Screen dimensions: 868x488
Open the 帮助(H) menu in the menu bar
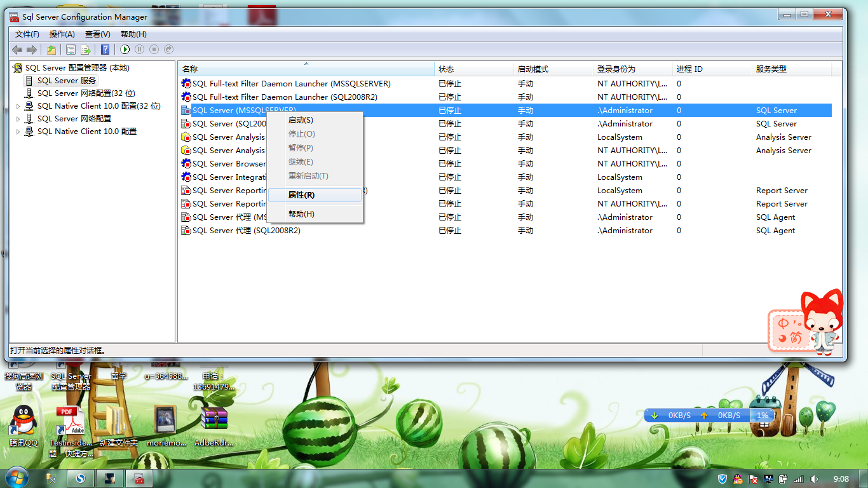(133, 34)
